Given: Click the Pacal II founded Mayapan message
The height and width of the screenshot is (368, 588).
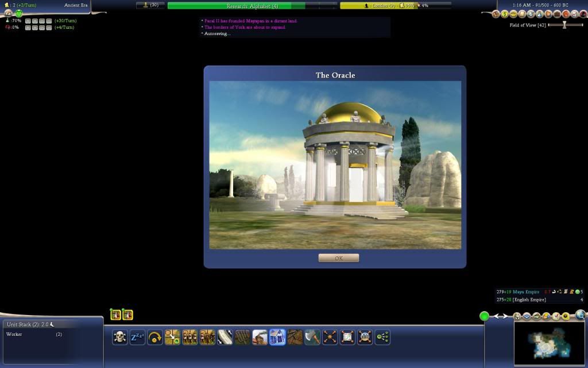Looking at the screenshot, I should point(250,21).
